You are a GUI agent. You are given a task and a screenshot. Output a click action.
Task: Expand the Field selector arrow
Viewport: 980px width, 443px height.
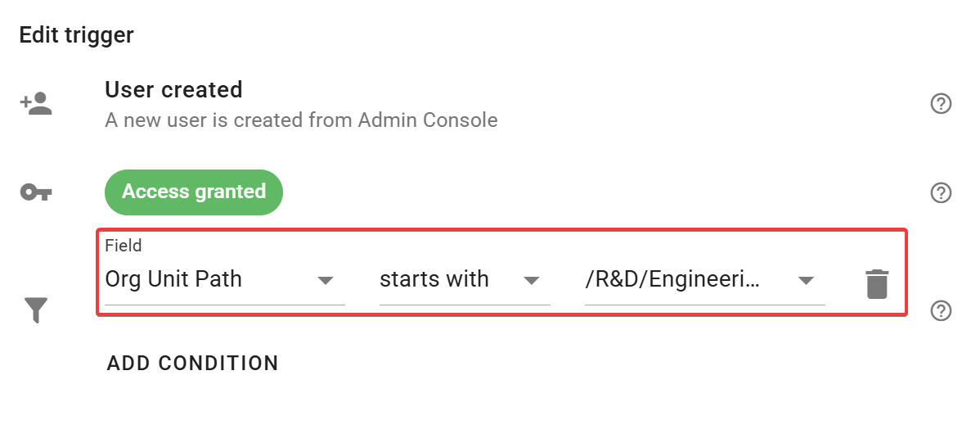click(326, 281)
